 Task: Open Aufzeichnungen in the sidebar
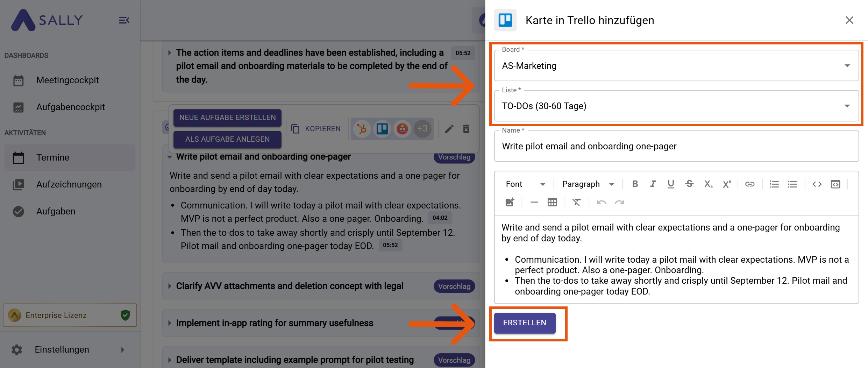[x=70, y=184]
